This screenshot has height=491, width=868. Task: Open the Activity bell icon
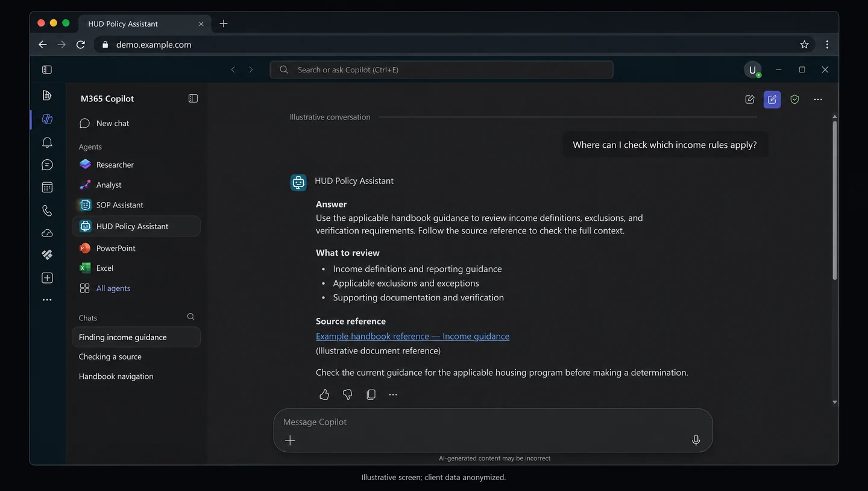[47, 142]
